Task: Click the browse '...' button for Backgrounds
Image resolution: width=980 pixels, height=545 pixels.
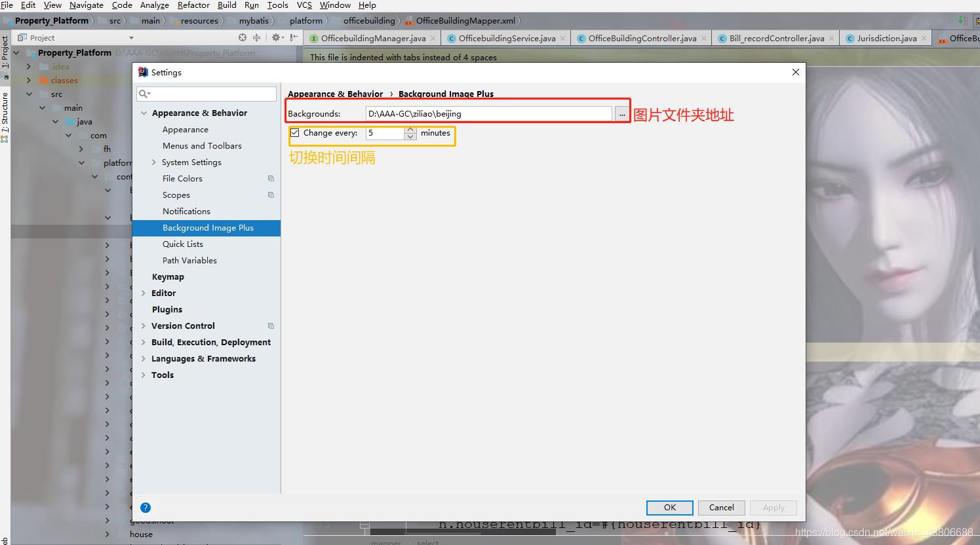Action: click(x=621, y=114)
